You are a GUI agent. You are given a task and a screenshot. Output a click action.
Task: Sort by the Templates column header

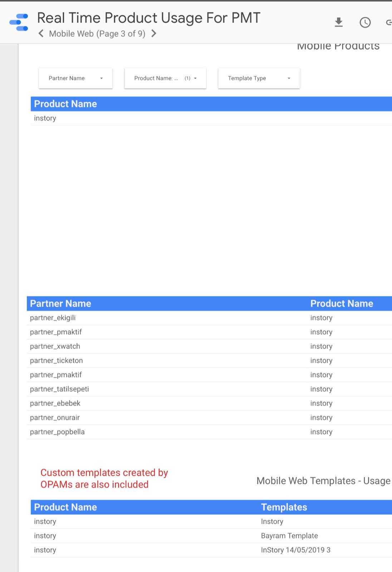(284, 507)
